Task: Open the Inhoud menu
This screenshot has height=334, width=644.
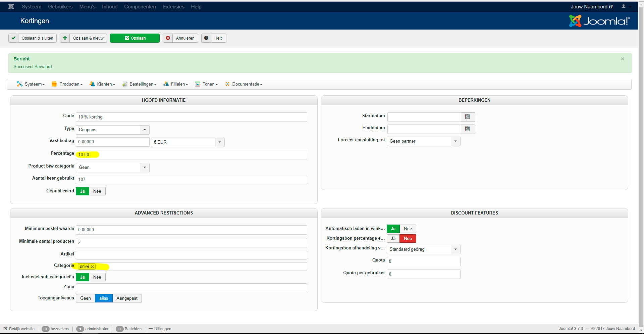Action: 110,7
